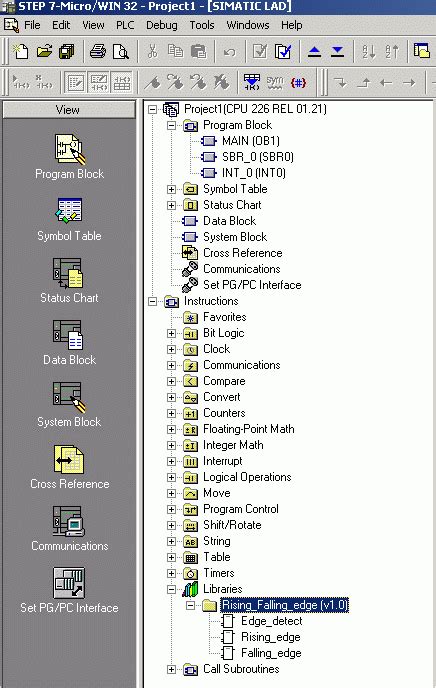This screenshot has width=436, height=688.
Task: Click the Print toolbar icon
Action: tap(97, 51)
